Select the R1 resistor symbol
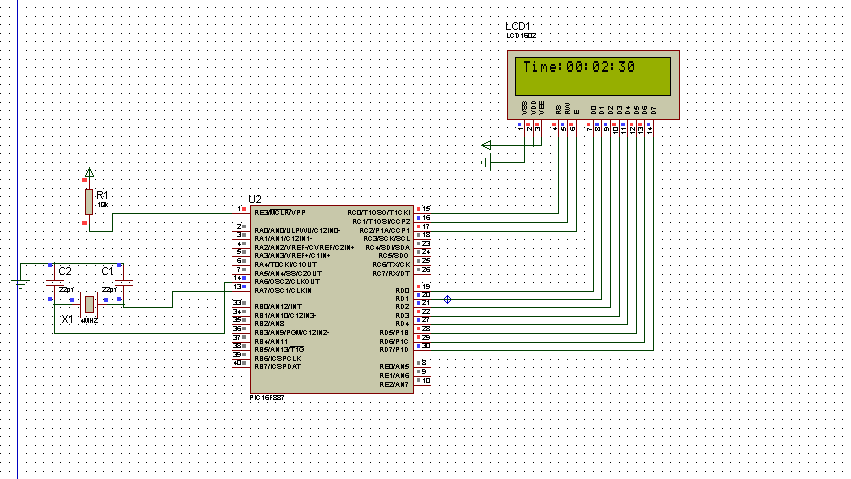Image resolution: width=851 pixels, height=479 pixels. [89, 202]
